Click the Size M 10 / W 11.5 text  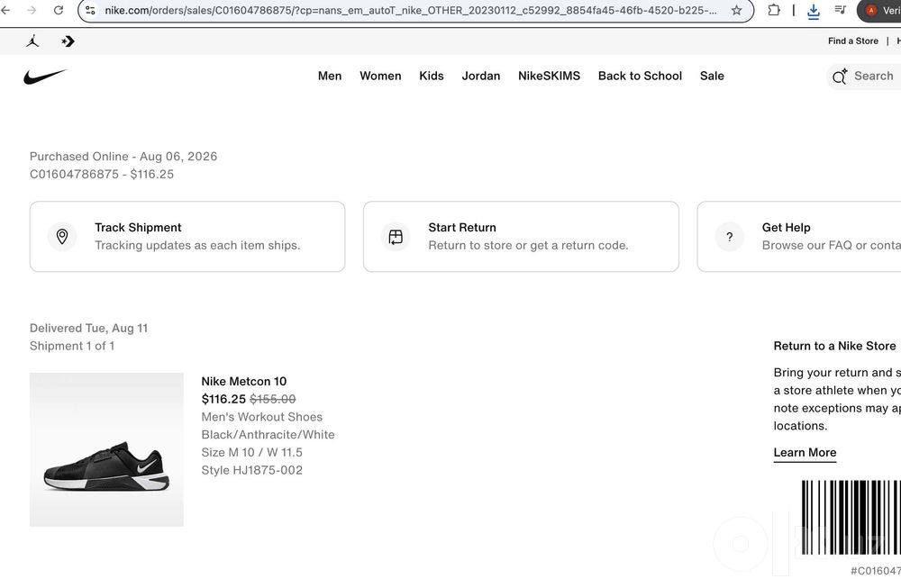pos(251,453)
